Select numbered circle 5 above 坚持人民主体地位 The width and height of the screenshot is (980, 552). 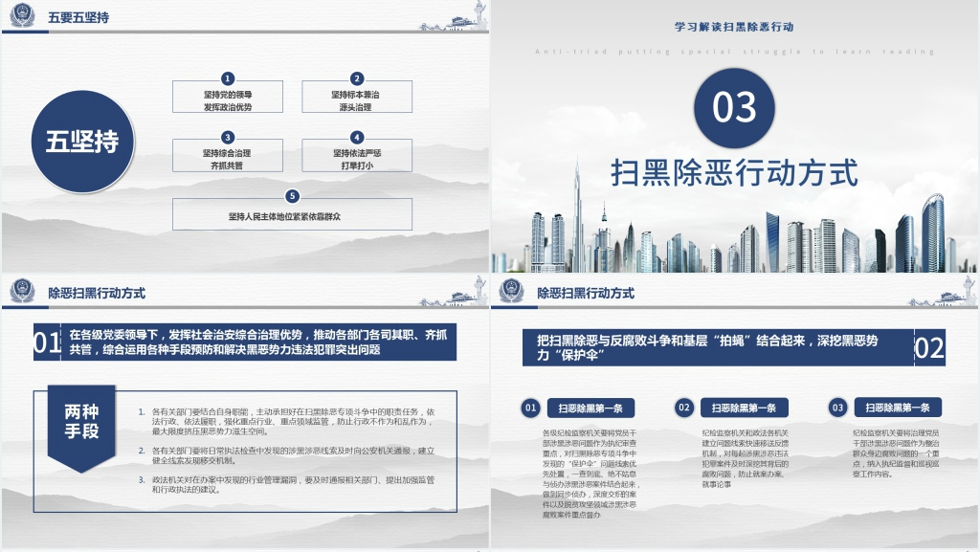(x=293, y=195)
